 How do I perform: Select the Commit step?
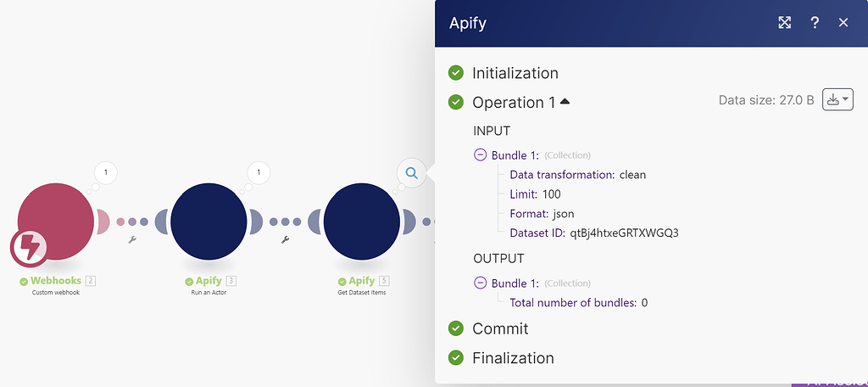(x=500, y=328)
